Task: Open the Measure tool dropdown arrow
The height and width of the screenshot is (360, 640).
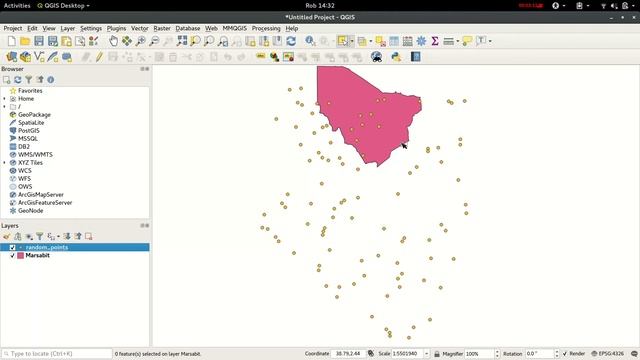Action: click(458, 41)
